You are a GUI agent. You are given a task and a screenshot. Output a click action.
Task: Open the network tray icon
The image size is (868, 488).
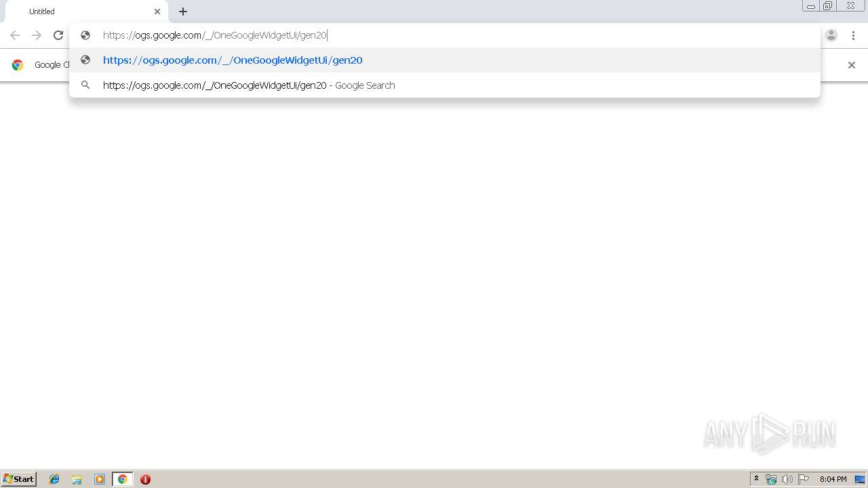click(x=771, y=479)
